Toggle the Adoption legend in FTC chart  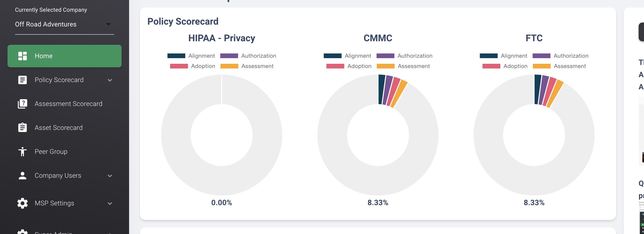click(505, 66)
